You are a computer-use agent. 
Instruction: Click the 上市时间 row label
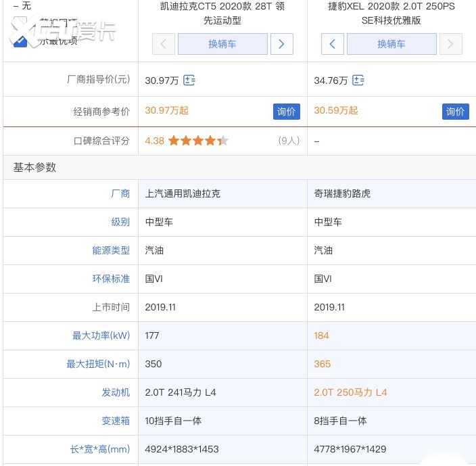click(111, 307)
